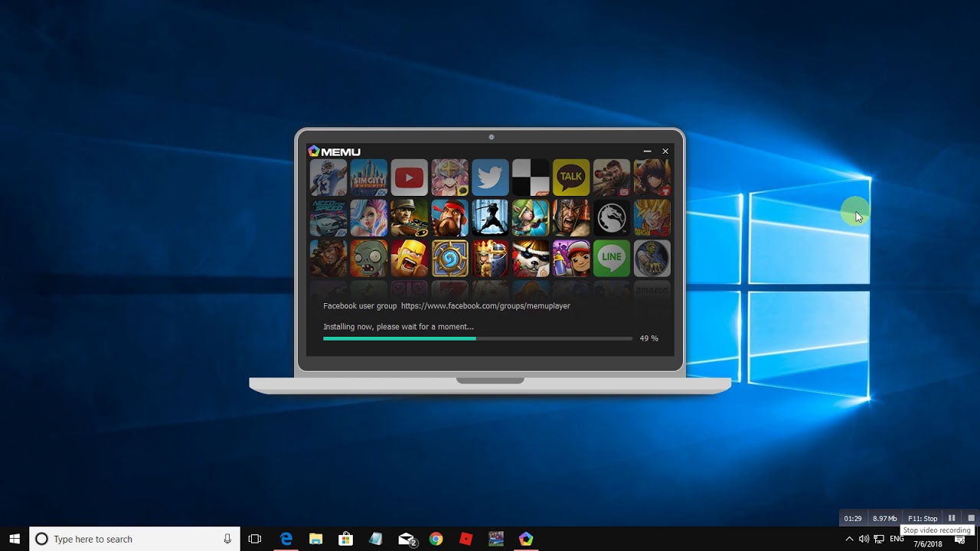Stop the video recording
980x551 pixels.
click(x=971, y=518)
